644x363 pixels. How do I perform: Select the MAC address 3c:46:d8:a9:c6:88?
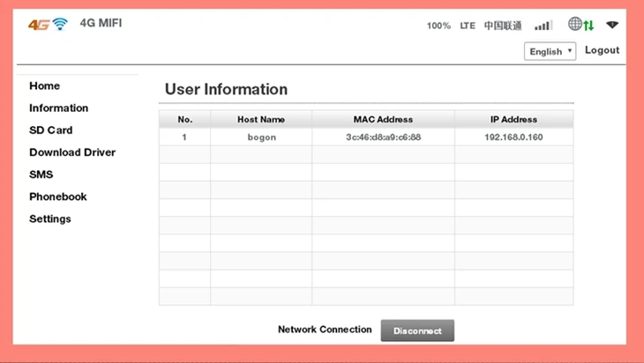tap(383, 137)
